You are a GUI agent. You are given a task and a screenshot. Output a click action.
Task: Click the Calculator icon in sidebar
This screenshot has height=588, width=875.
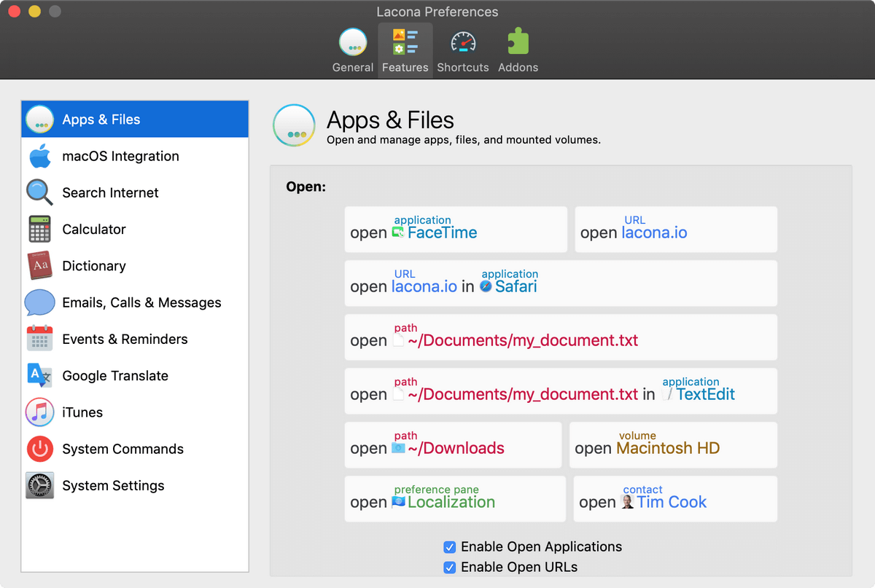coord(39,230)
